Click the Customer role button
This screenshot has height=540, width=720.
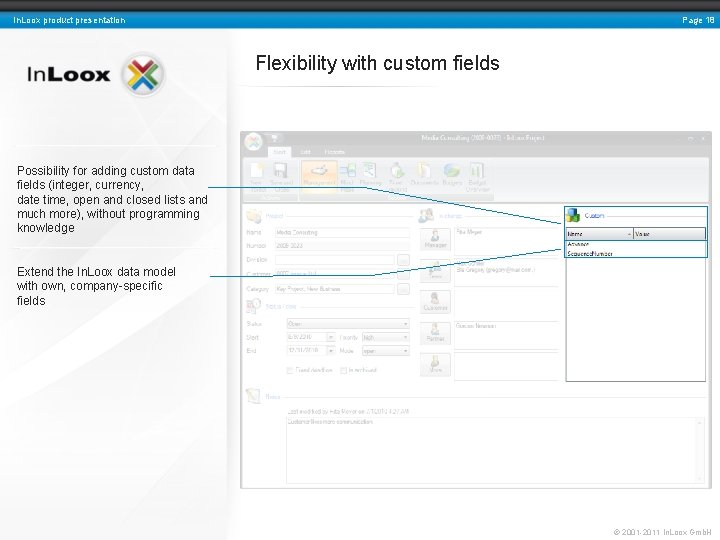coord(435,302)
